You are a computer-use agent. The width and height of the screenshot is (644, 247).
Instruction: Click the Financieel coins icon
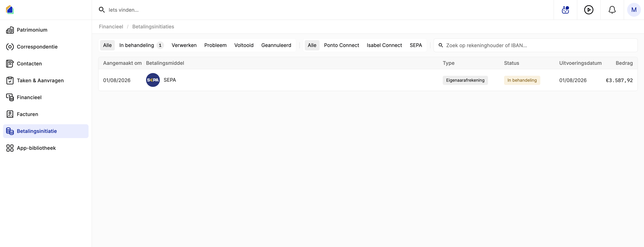coord(10,97)
